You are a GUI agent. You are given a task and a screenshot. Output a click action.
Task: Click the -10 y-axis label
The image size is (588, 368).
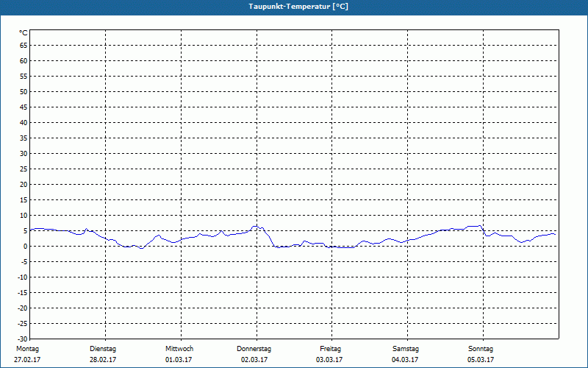pos(23,277)
